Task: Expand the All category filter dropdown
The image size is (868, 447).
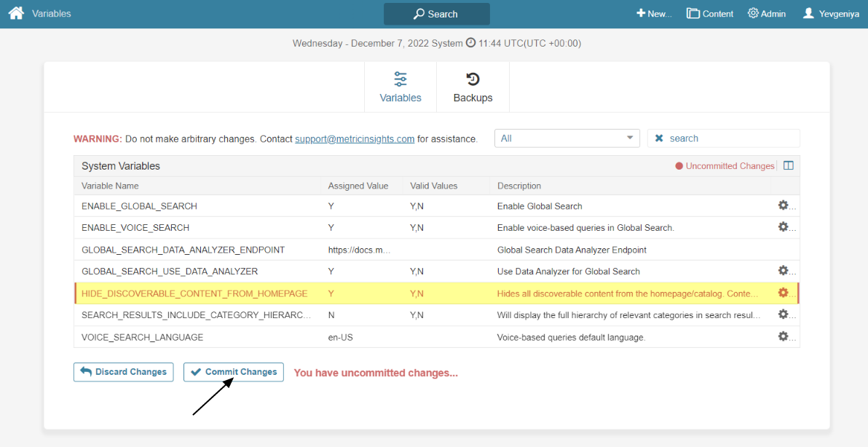Action: [x=567, y=138]
